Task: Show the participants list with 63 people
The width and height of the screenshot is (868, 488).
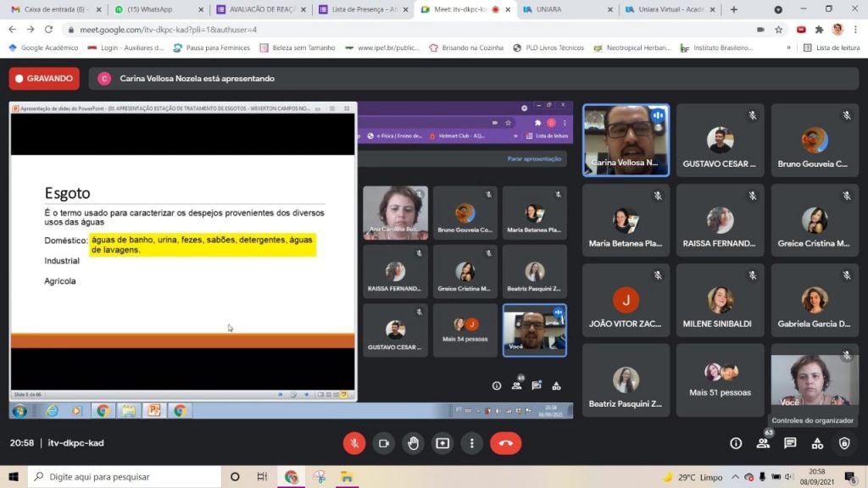Action: pyautogui.click(x=763, y=443)
